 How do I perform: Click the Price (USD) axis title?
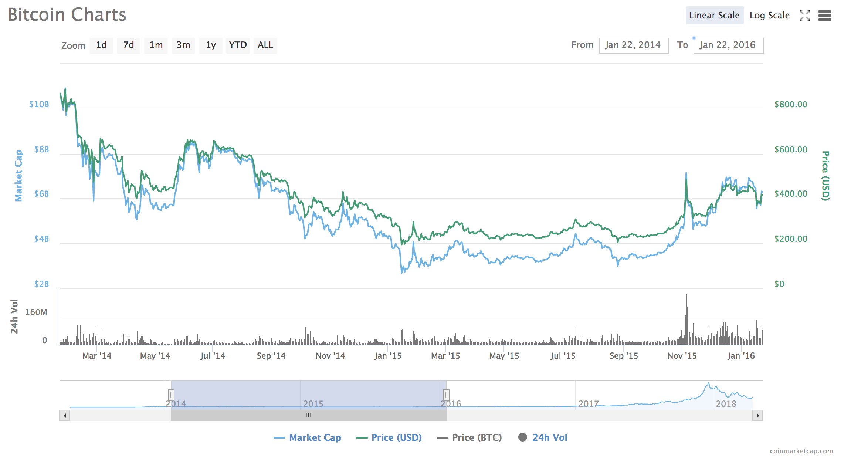coord(825,176)
